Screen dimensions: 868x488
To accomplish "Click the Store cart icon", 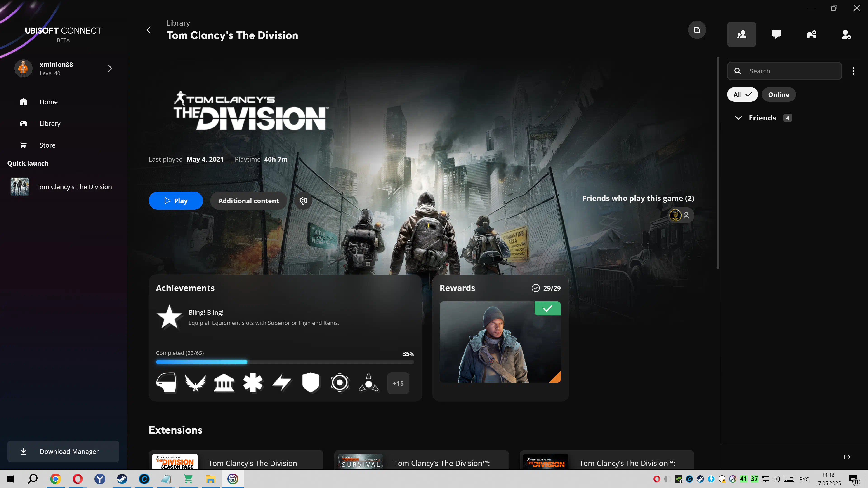I will coord(23,145).
